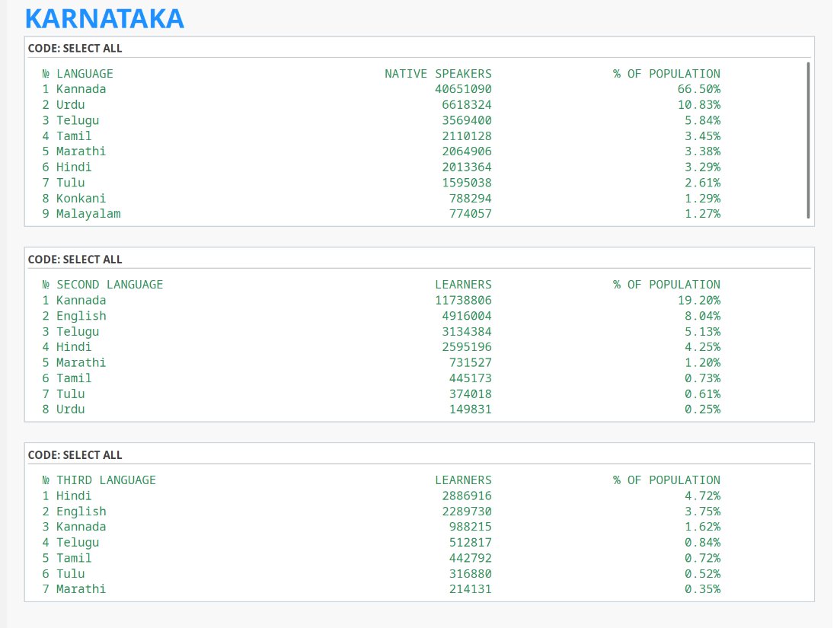This screenshot has width=840, height=628.
Task: Click the Telugu value 3569400
Action: coord(467,120)
